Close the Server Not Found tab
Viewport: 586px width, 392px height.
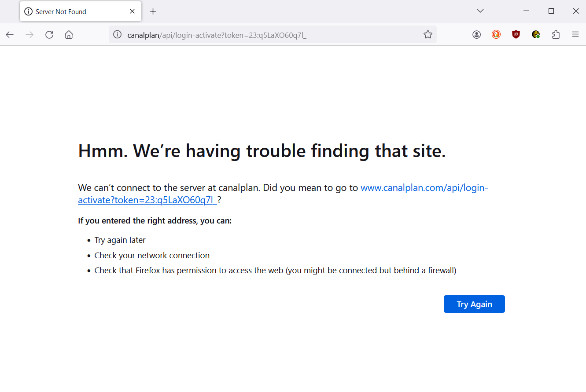point(132,11)
